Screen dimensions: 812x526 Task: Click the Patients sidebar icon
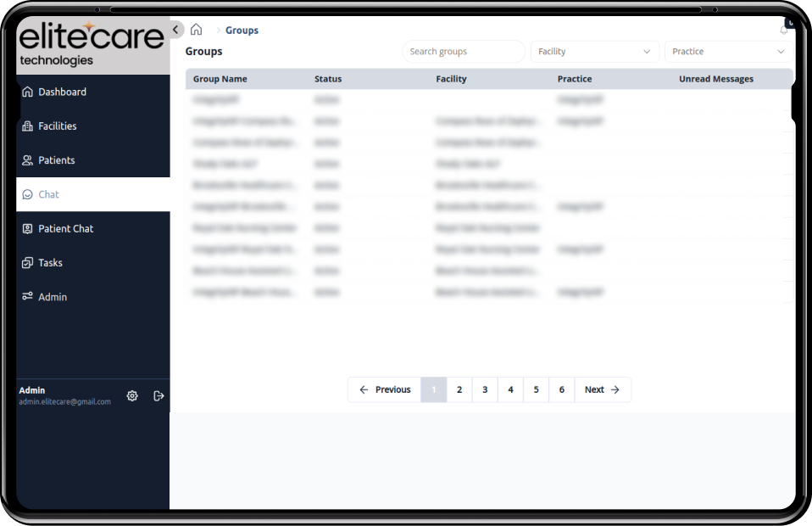pyautogui.click(x=29, y=159)
